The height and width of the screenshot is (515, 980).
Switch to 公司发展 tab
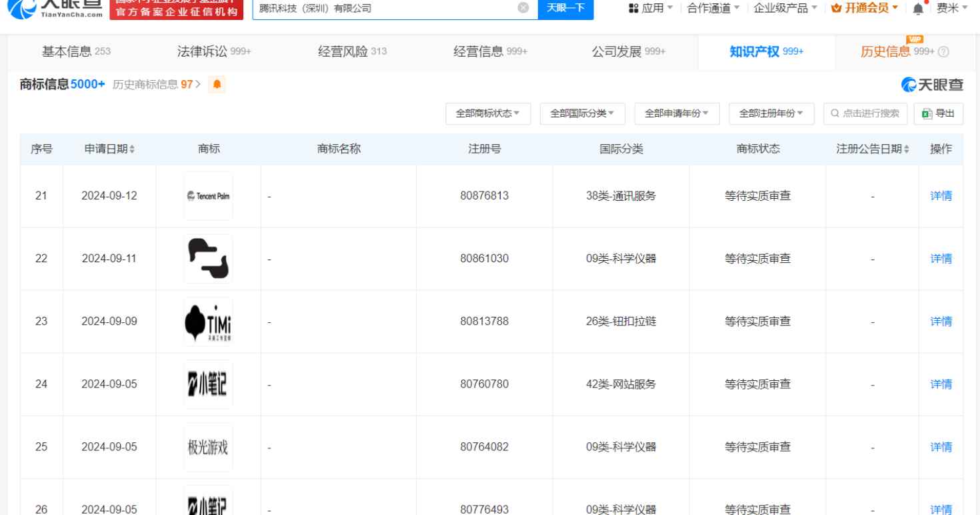point(629,53)
